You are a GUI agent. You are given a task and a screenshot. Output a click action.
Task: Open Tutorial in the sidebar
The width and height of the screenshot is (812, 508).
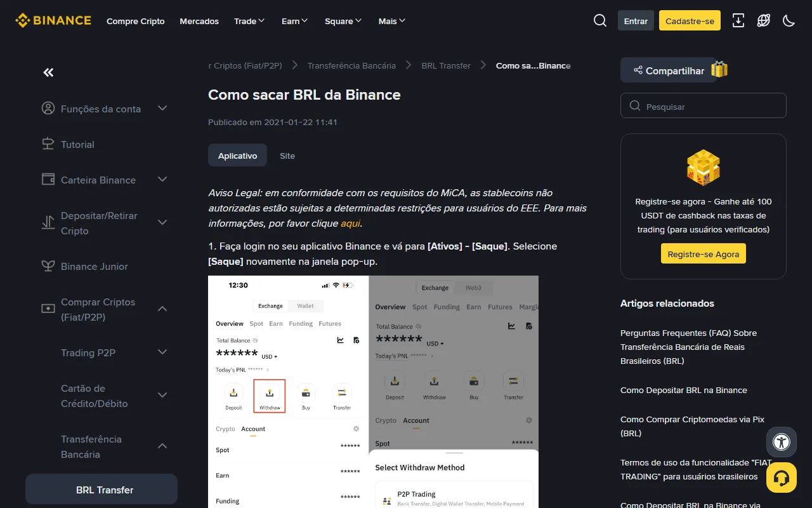click(77, 144)
